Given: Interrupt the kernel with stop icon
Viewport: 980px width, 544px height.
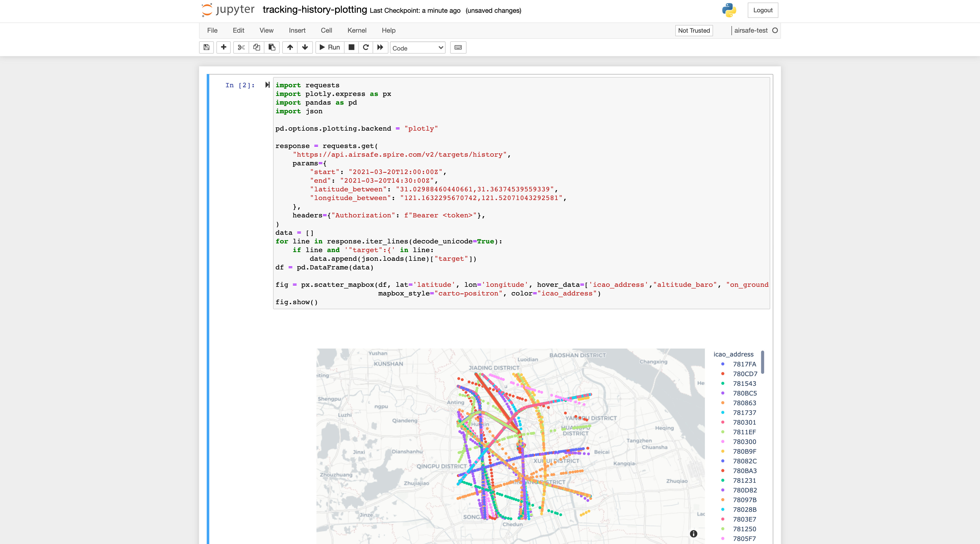Looking at the screenshot, I should 351,47.
